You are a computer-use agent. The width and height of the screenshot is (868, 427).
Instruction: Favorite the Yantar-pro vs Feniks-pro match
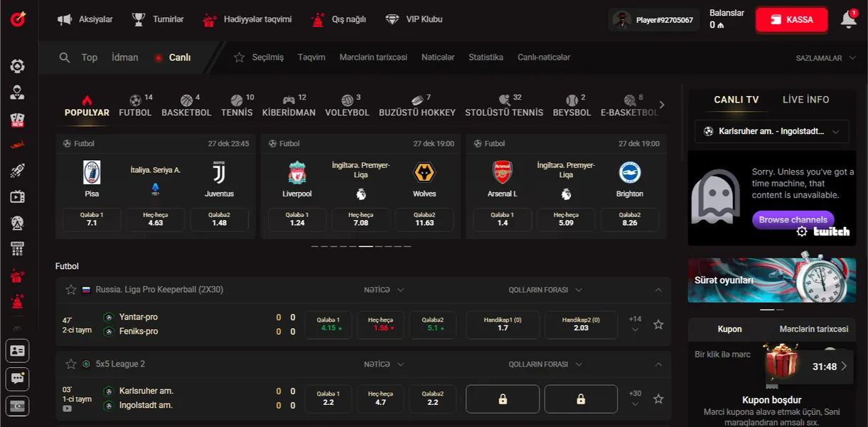pos(658,325)
